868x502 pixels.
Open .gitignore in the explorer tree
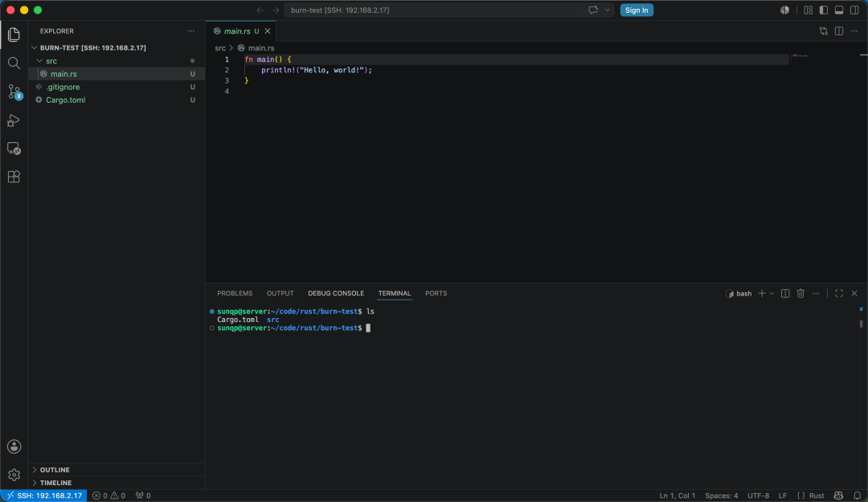117,87
